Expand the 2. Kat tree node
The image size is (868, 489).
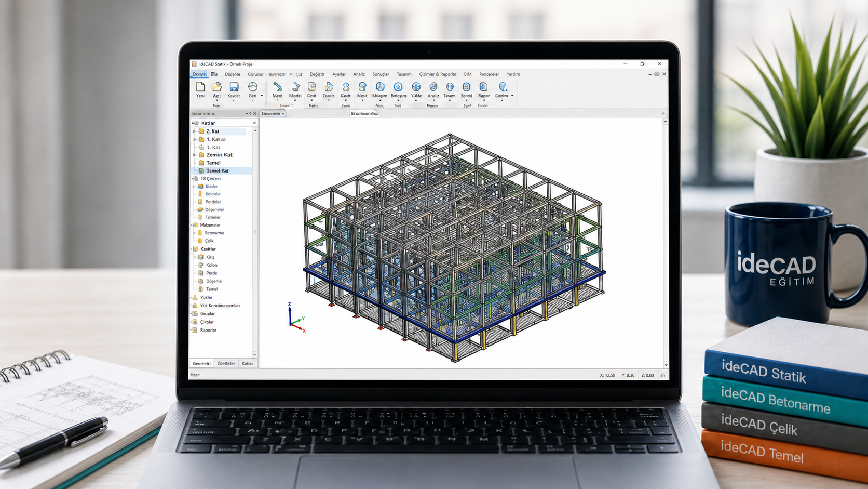(x=194, y=131)
